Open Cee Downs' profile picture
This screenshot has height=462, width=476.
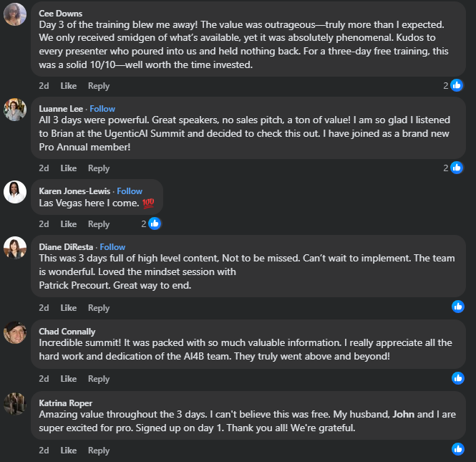tap(15, 14)
